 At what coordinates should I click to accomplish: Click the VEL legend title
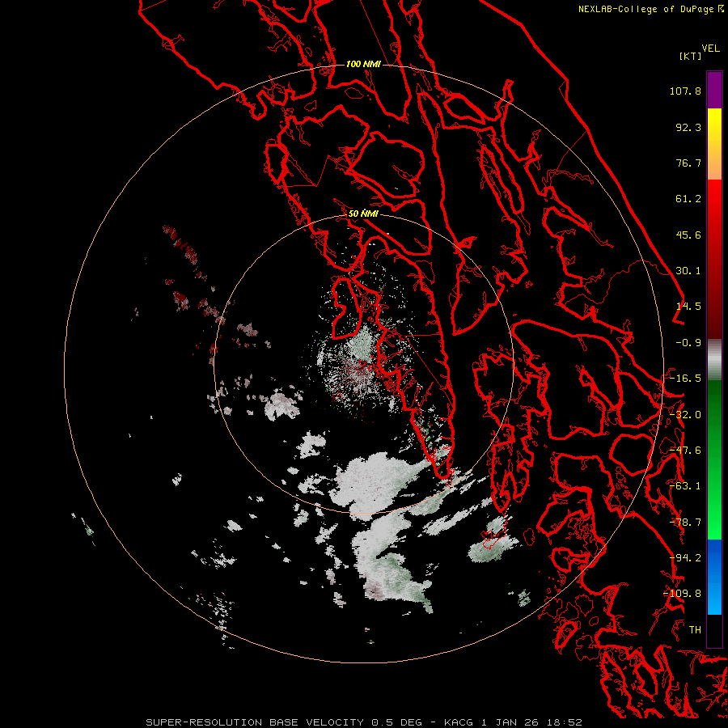point(710,49)
